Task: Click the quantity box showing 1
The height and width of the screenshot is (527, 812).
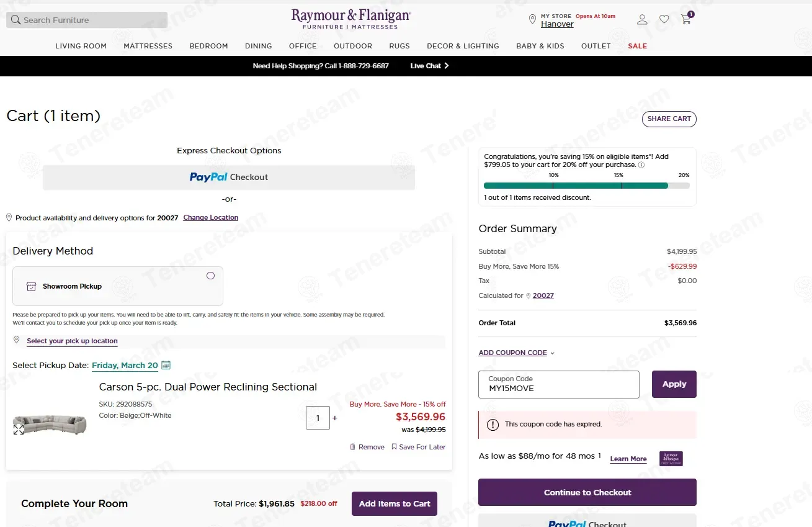Action: coord(318,418)
